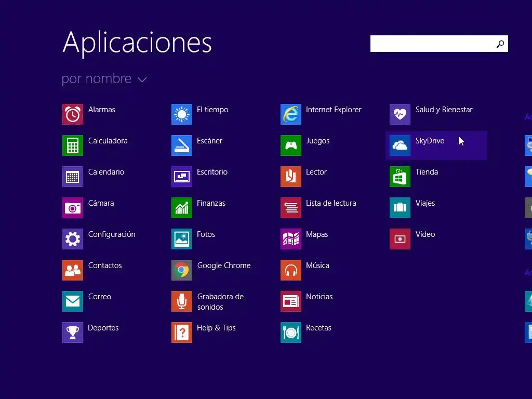Viewport: 532px width, 399px height.
Task: Open the Música headphones icon
Action: (x=291, y=270)
